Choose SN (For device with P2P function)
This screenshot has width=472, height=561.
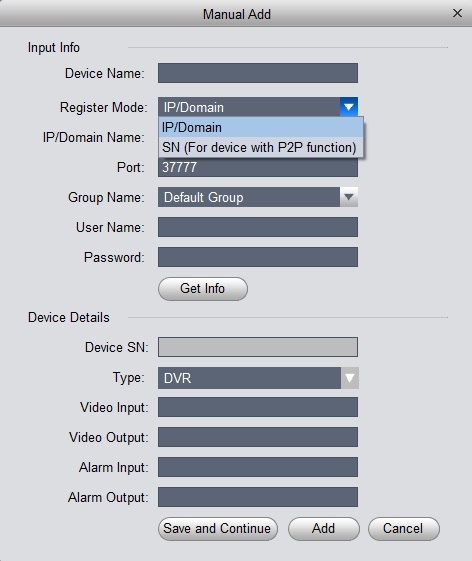click(261, 147)
